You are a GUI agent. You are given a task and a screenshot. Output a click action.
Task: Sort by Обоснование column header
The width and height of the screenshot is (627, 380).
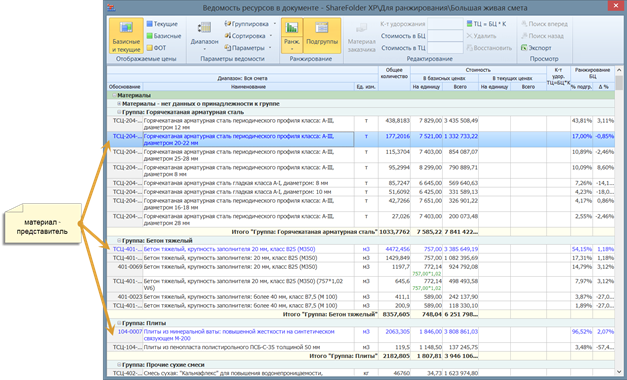pyautogui.click(x=125, y=87)
